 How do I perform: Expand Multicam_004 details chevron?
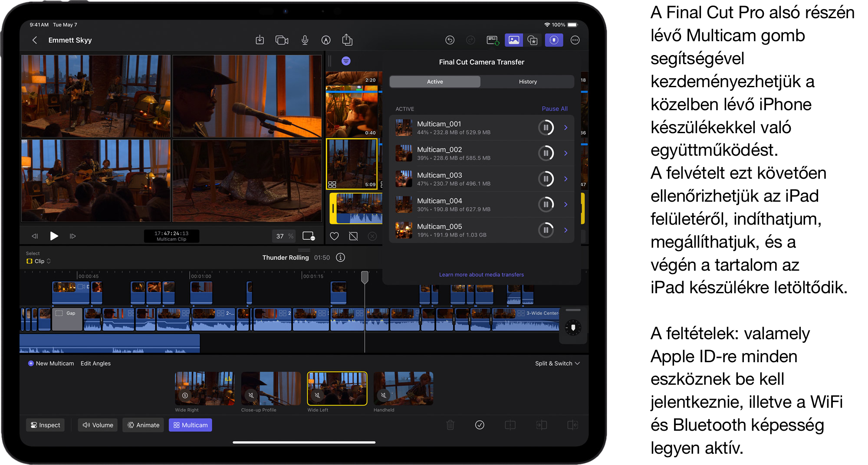pyautogui.click(x=566, y=204)
